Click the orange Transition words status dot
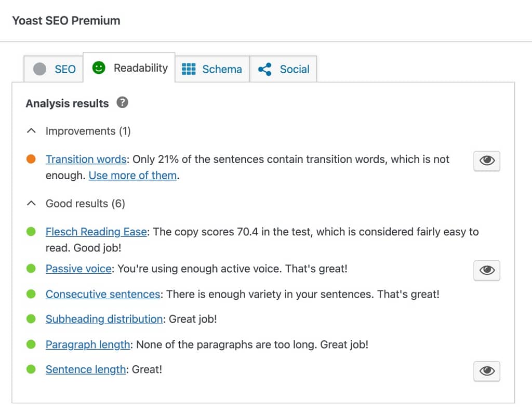532x412 pixels. pos(31,159)
